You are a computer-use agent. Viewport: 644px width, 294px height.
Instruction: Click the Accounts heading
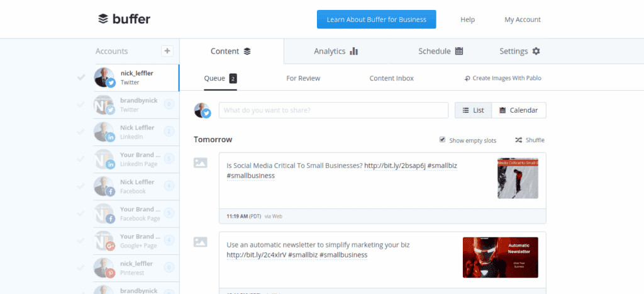click(112, 52)
